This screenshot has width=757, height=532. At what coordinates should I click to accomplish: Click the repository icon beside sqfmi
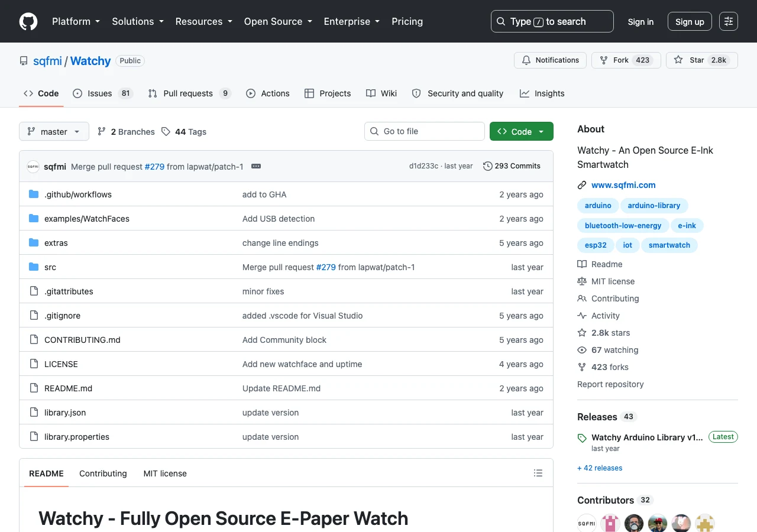[x=24, y=61]
